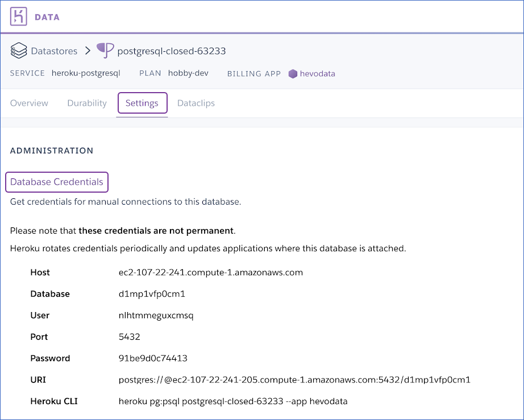Open the Settings tab
This screenshot has height=420, width=524.
(142, 103)
